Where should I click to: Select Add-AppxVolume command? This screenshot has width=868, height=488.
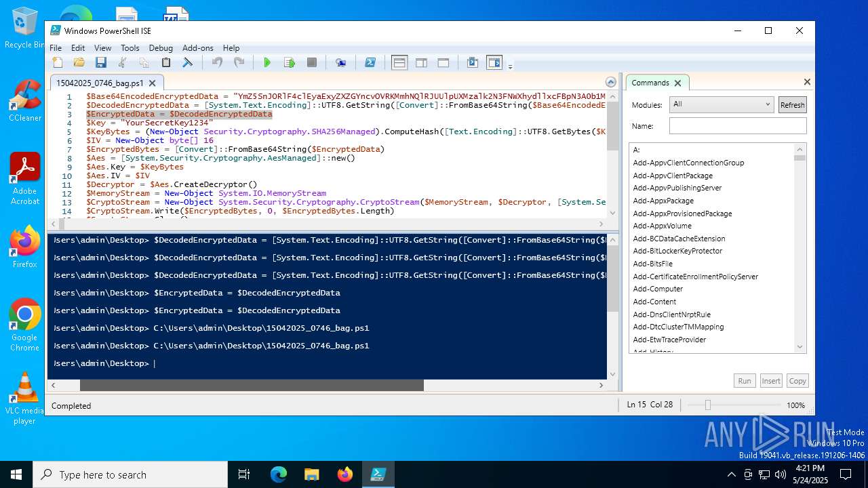pyautogui.click(x=662, y=226)
